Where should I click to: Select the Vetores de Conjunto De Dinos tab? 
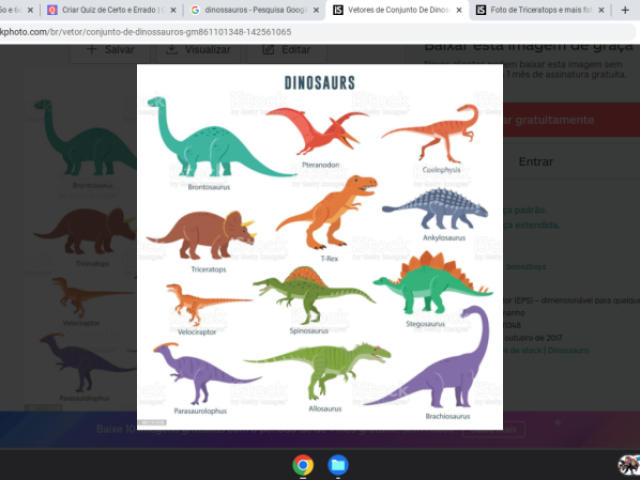tap(398, 10)
